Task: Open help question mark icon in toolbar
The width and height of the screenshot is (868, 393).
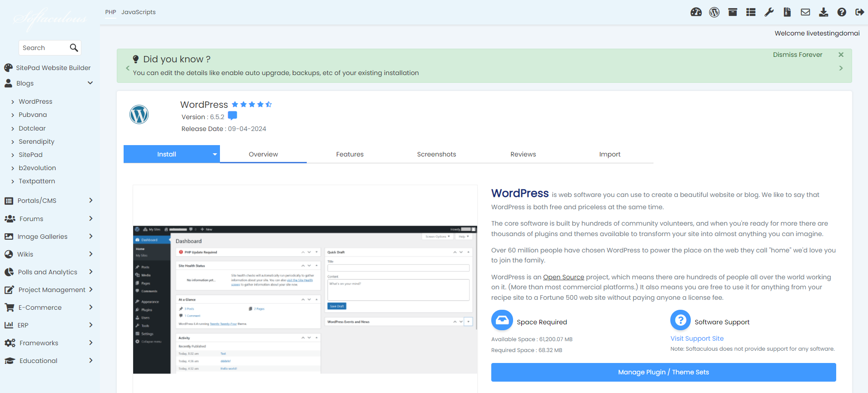Action: click(842, 12)
